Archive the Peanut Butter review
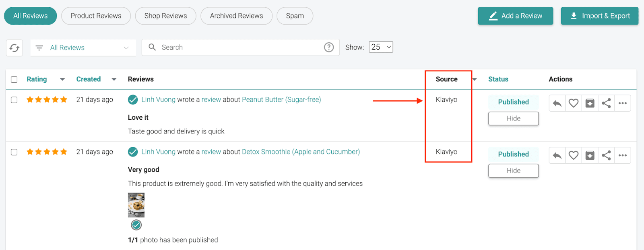Viewport: 644px width, 250px height. [590, 104]
